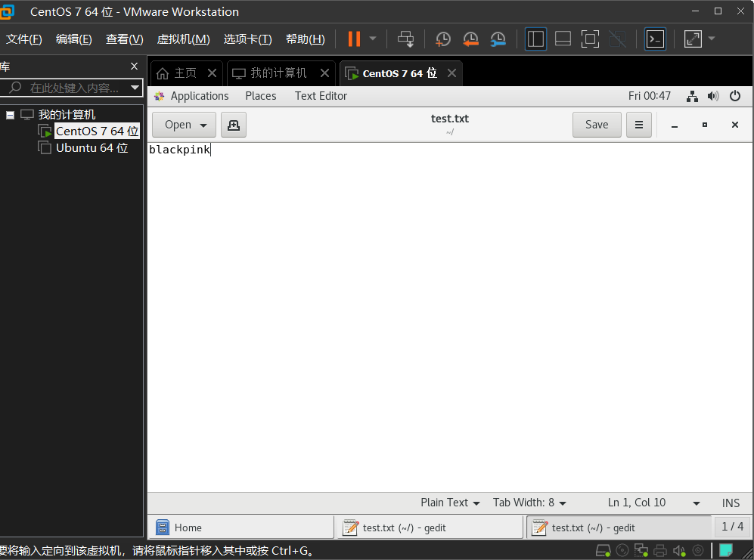Select CentOS 7 64 位 in the library
Image resolution: width=754 pixels, height=560 pixels.
pyautogui.click(x=97, y=131)
